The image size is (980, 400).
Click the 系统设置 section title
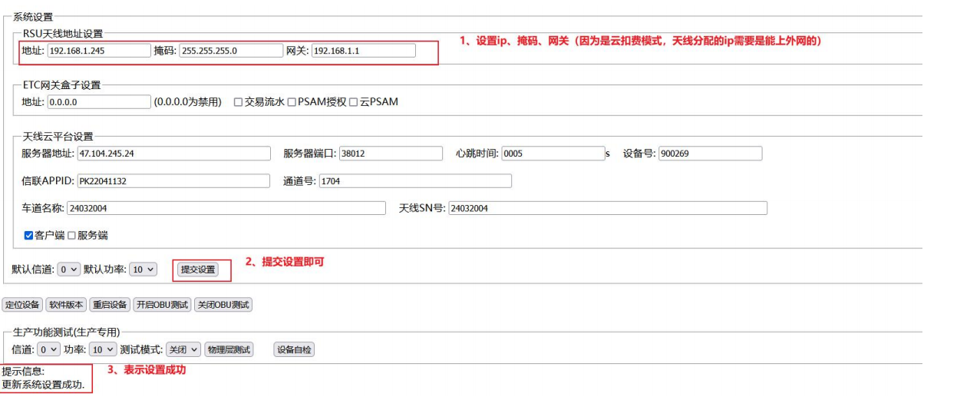(x=33, y=17)
